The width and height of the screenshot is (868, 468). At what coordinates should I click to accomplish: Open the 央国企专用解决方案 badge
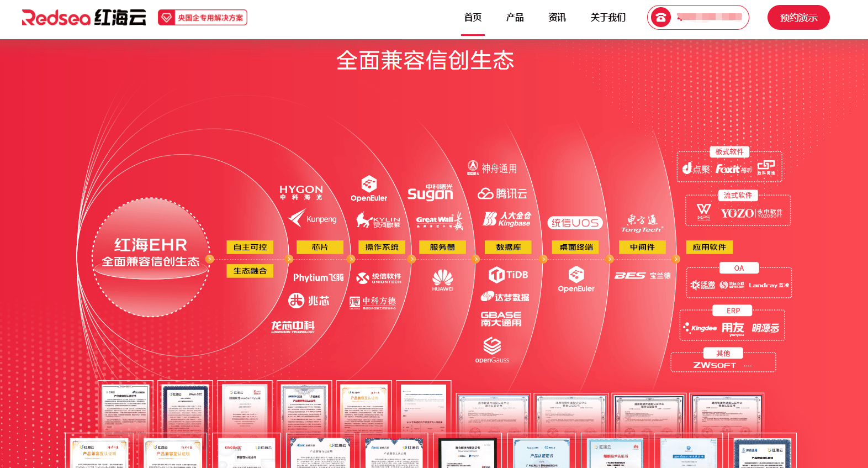point(203,18)
